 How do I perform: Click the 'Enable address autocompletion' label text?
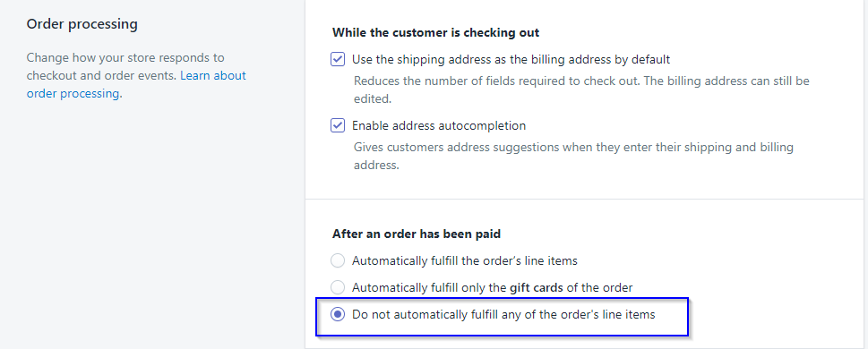pyautogui.click(x=439, y=125)
